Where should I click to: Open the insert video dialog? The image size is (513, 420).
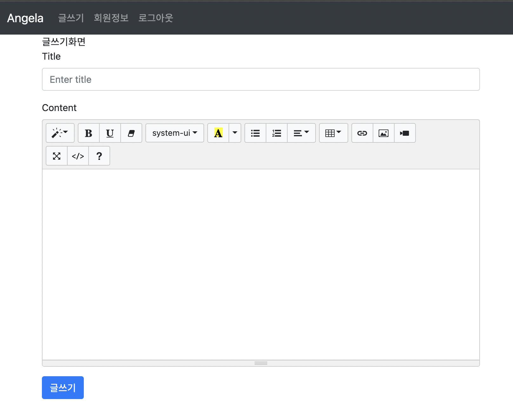pyautogui.click(x=405, y=133)
